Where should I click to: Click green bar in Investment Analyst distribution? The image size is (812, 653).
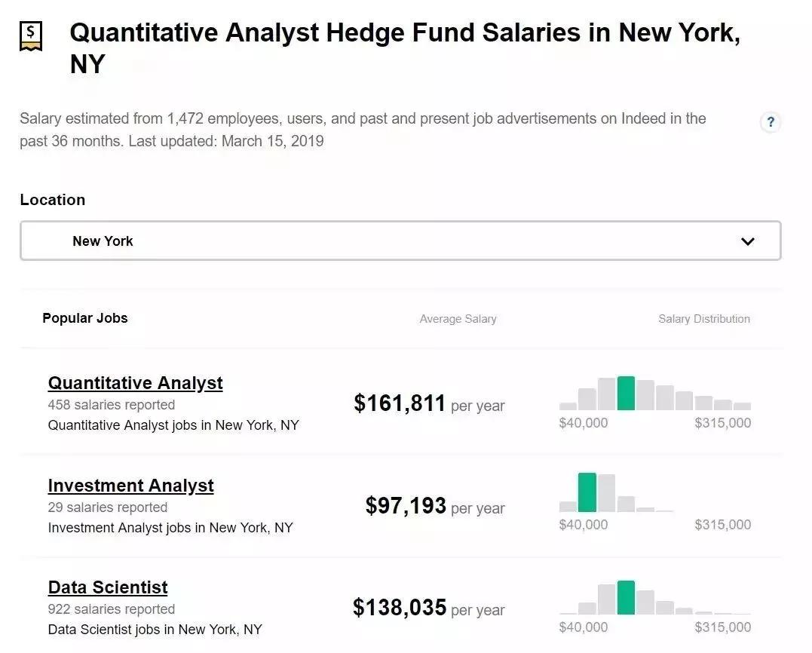(x=587, y=493)
